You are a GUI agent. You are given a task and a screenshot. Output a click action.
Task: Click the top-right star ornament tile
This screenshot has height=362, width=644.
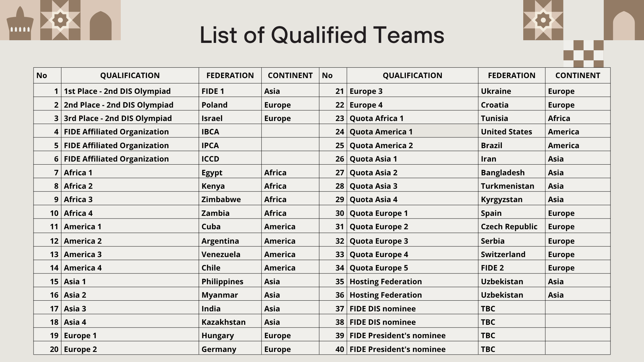pyautogui.click(x=543, y=20)
